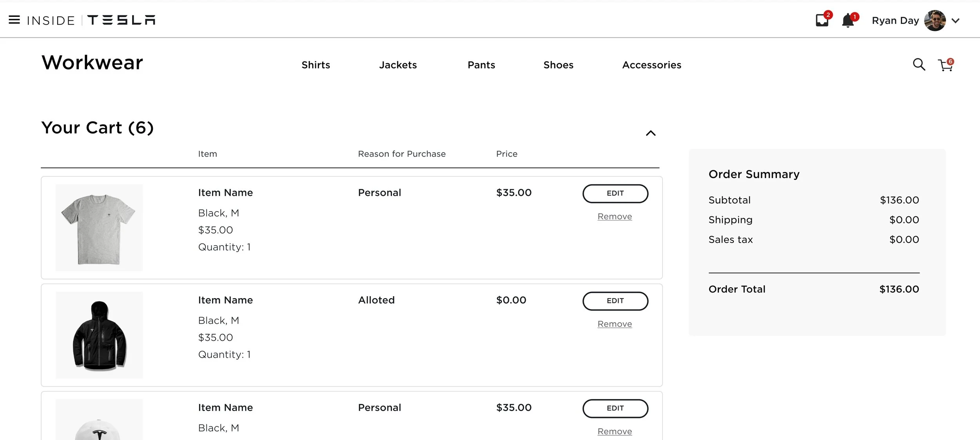The width and height of the screenshot is (980, 440).
Task: Click the Tesla logo
Action: tap(121, 20)
